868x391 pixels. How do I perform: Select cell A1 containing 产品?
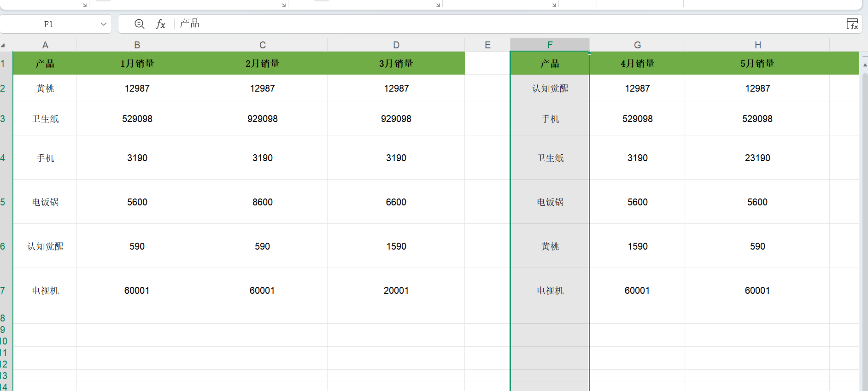click(x=45, y=63)
